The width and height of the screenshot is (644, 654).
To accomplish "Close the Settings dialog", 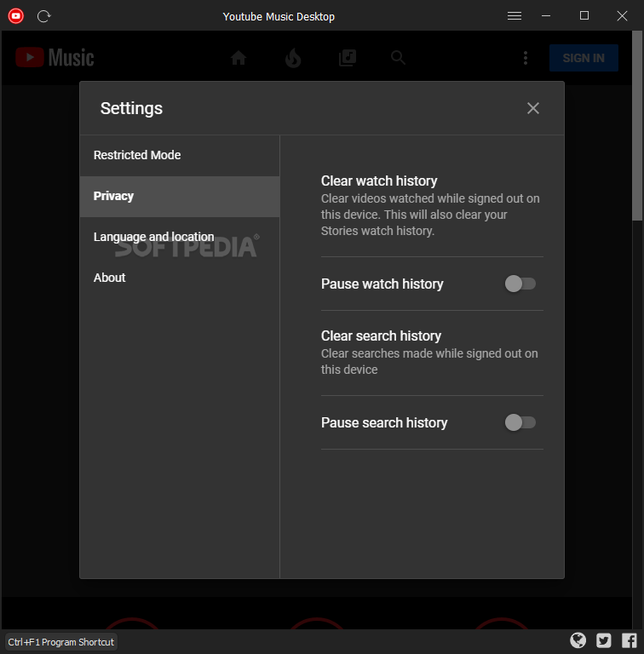I will click(533, 108).
